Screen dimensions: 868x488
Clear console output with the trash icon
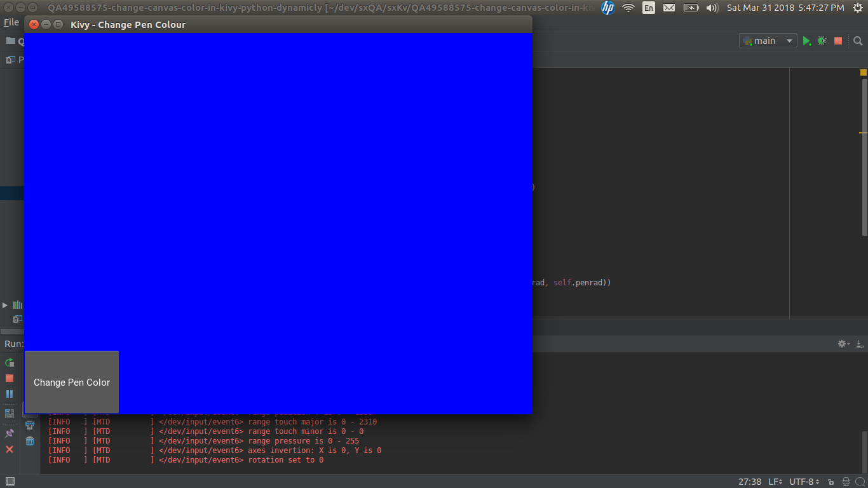pyautogui.click(x=29, y=440)
